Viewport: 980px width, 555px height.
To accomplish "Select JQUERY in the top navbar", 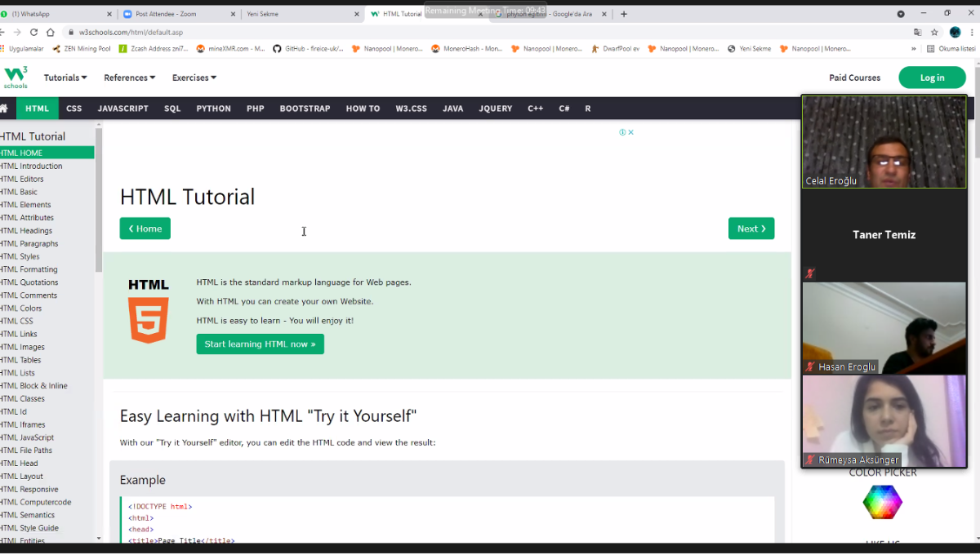I will 496,109.
